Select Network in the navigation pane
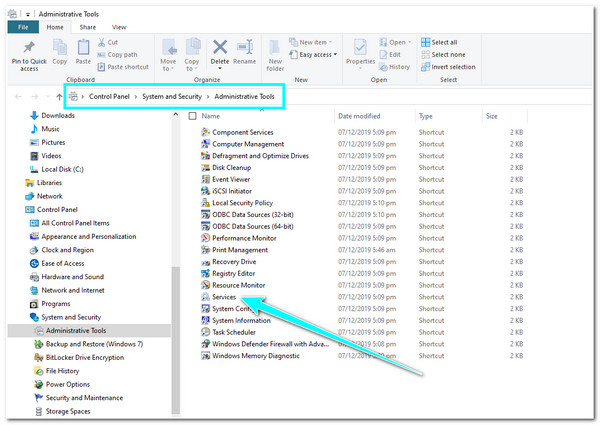The image size is (600, 425). tap(49, 196)
